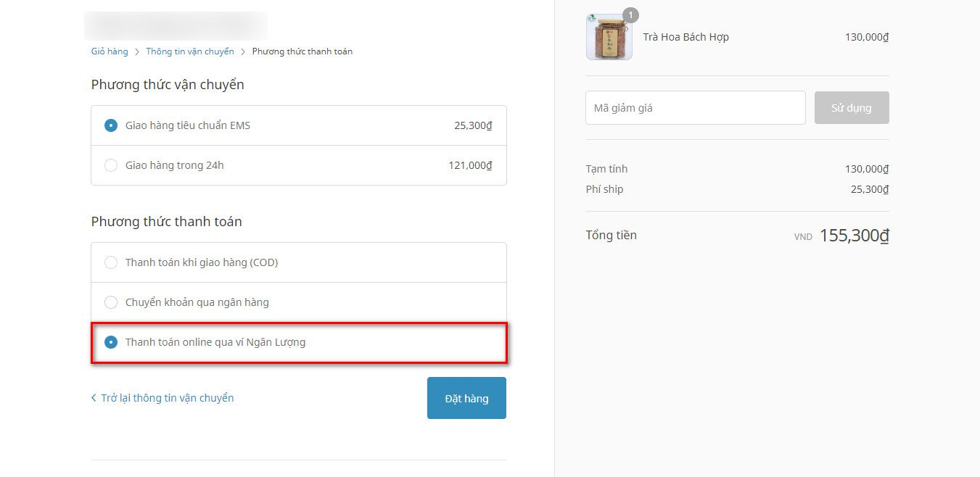Viewport: 980px width, 477px height.
Task: Click the 155,300₫ total amount
Action: tap(854, 236)
